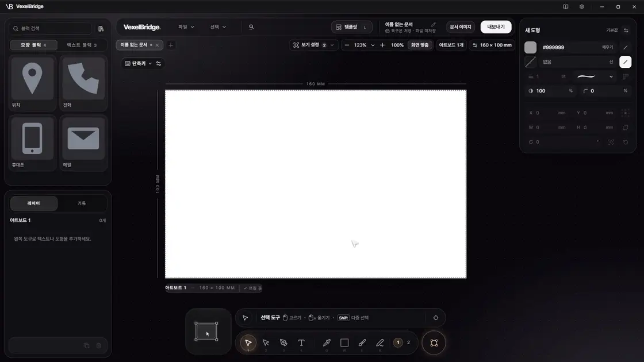Zoom in with the plus button
The width and height of the screenshot is (644, 362).
(x=382, y=45)
